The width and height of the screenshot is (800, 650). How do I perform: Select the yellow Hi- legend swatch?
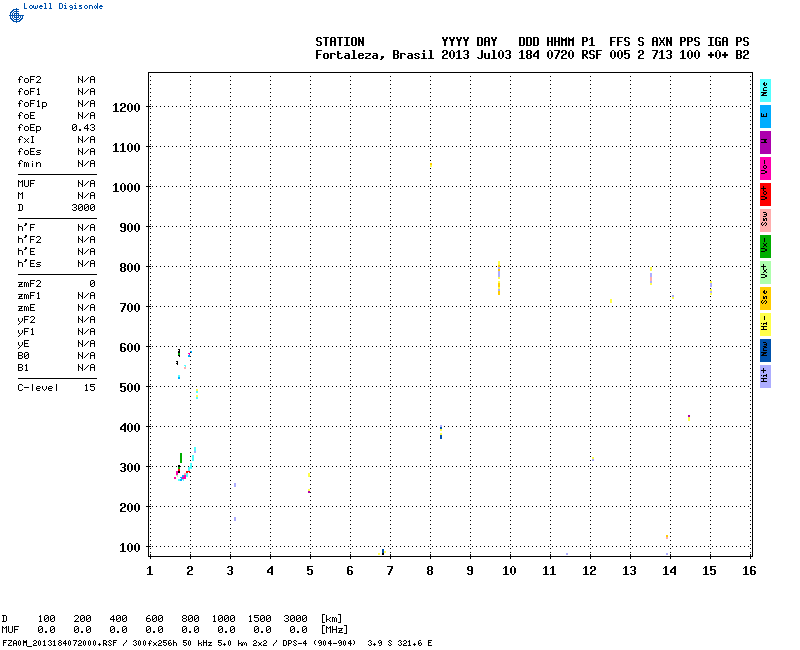[765, 324]
